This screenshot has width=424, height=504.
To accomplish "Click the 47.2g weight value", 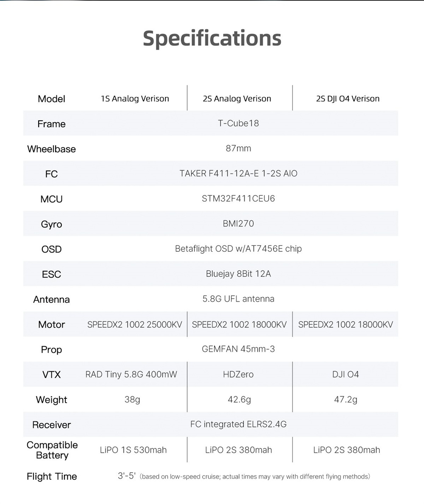I will pos(346,400).
